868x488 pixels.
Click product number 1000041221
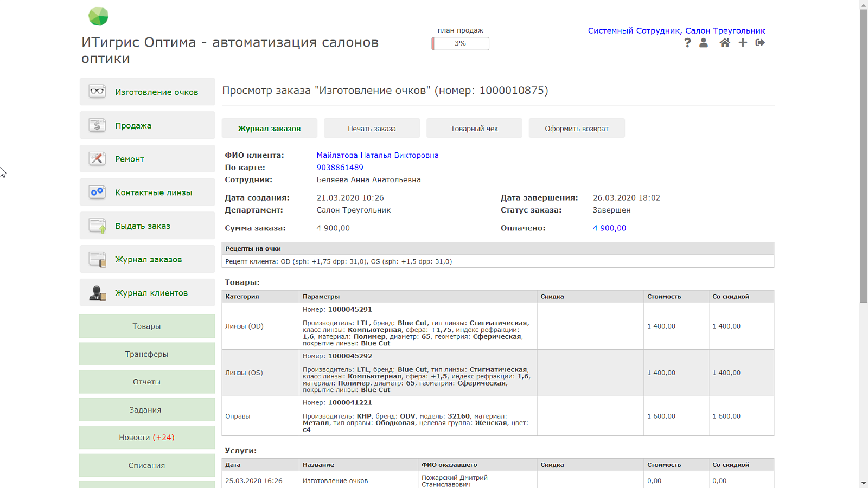350,403
